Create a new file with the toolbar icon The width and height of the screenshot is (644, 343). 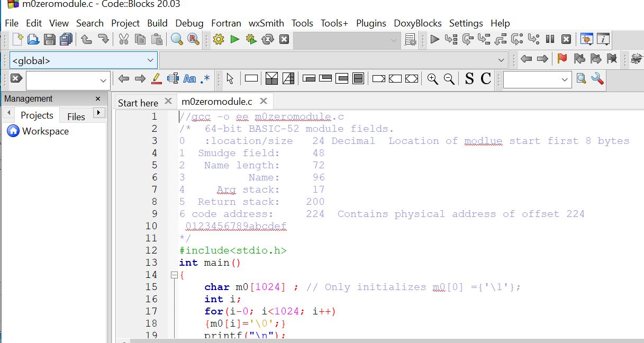18,39
